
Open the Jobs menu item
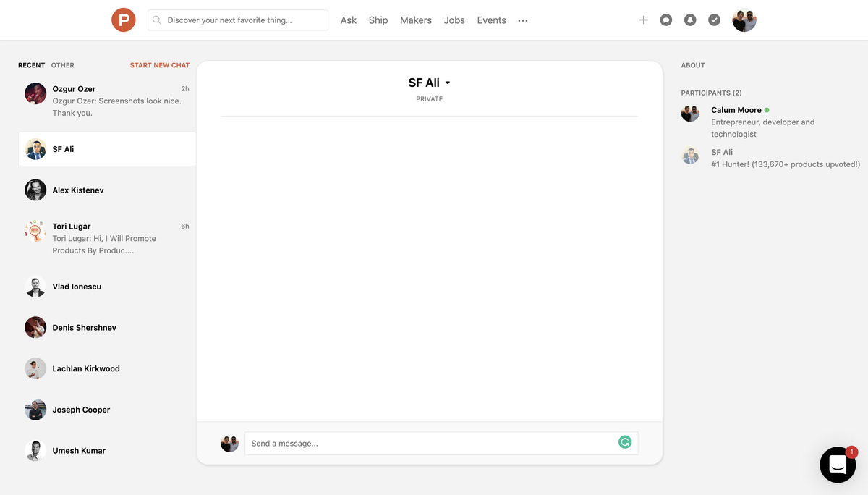[x=454, y=20]
